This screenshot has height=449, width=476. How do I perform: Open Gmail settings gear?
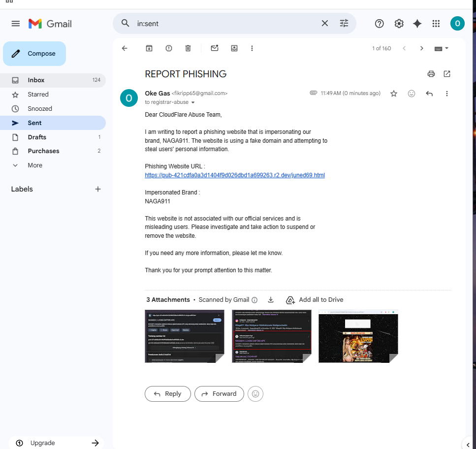pyautogui.click(x=399, y=24)
